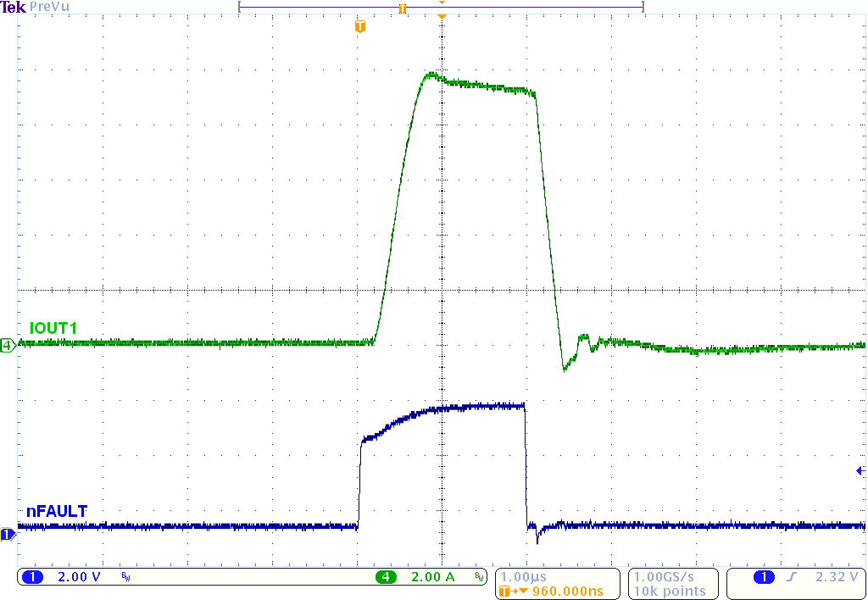Click the channel 4 marker on left edge

[7, 345]
